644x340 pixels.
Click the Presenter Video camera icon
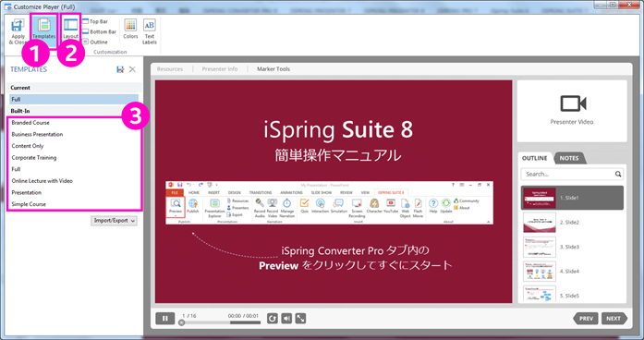(x=573, y=103)
